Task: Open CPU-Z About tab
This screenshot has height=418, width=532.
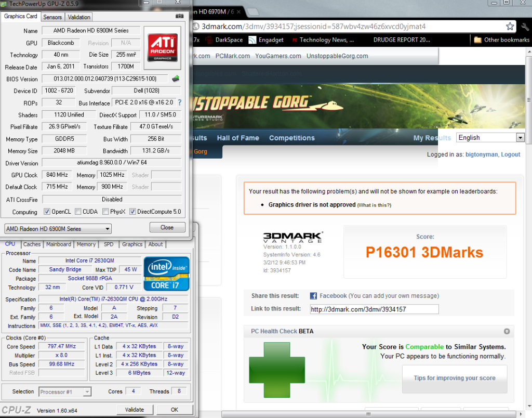Action: pos(155,244)
